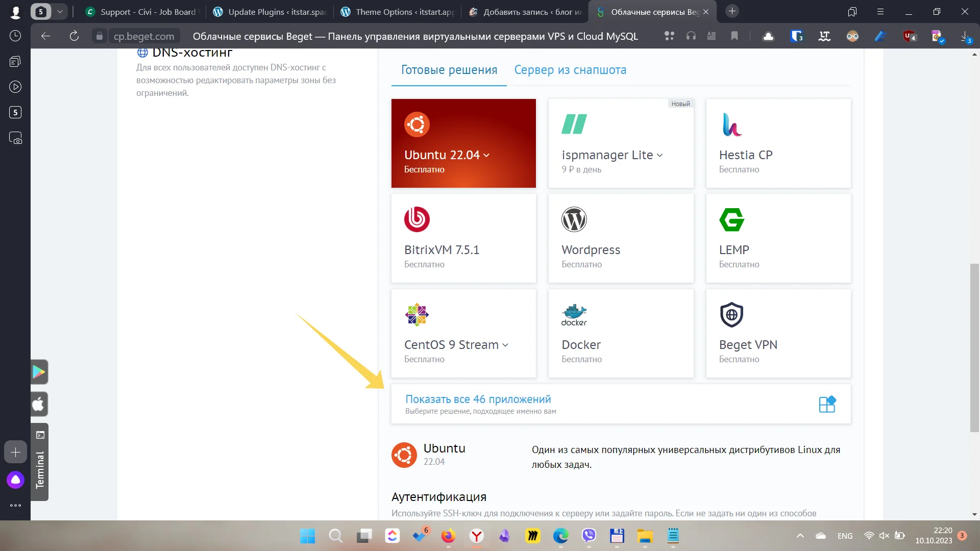Expand the Ubuntu 22.04 version dropdown
This screenshot has width=980, height=551.
486,155
